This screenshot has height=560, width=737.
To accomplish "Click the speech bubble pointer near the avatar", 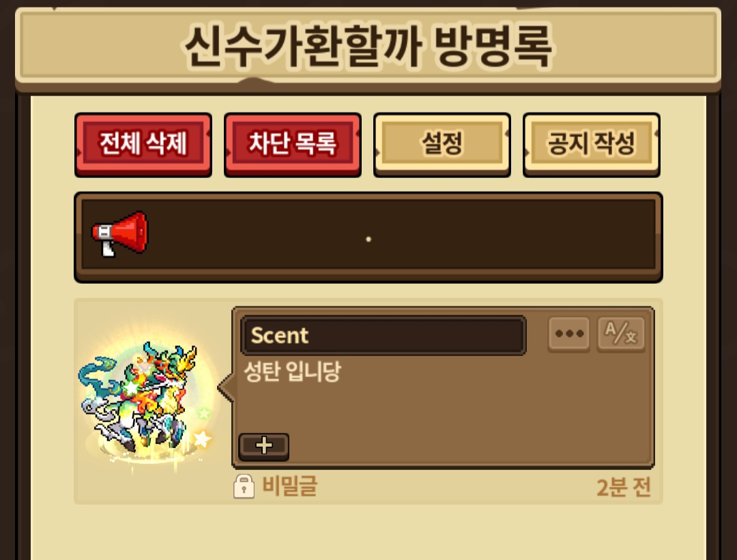I will pyautogui.click(x=226, y=387).
